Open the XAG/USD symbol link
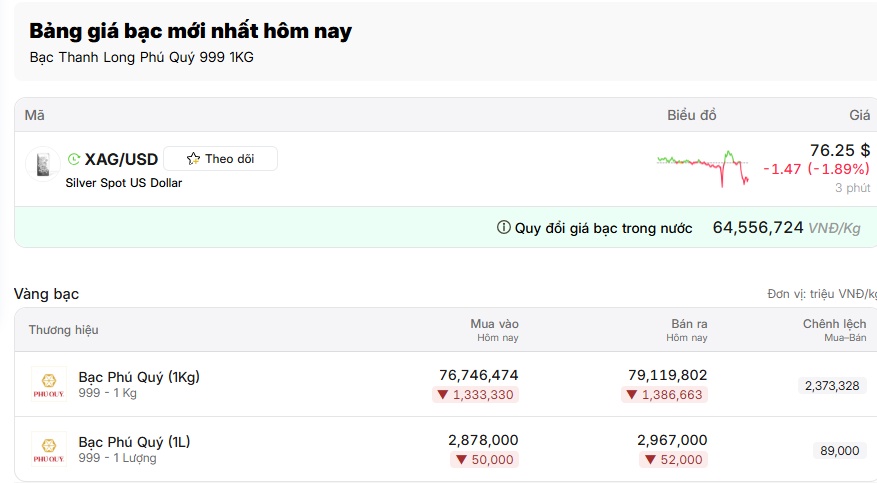 pyautogui.click(x=121, y=159)
